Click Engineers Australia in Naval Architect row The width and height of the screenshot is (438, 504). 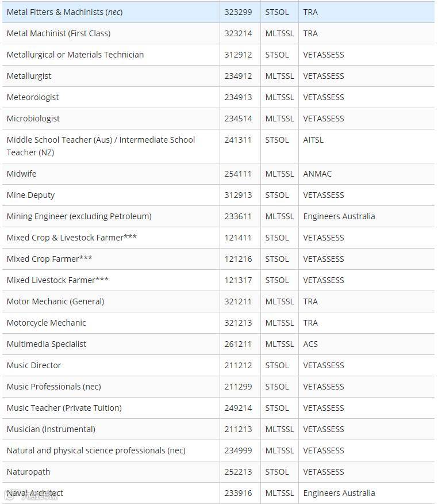tap(339, 493)
